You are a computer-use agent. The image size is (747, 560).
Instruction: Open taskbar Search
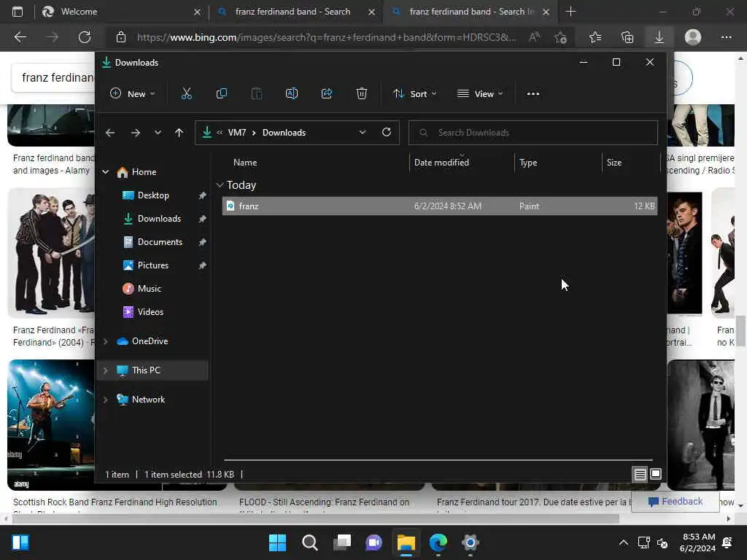click(309, 542)
